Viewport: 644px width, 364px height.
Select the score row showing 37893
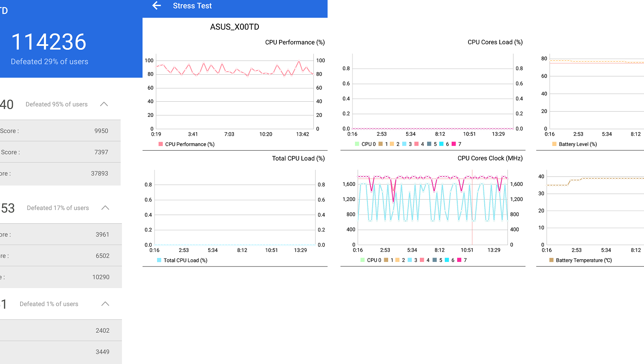point(60,173)
